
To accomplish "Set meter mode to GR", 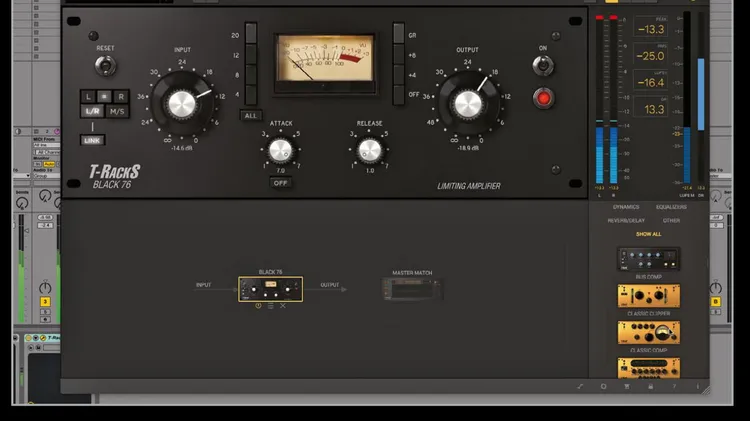I will (398, 33).
